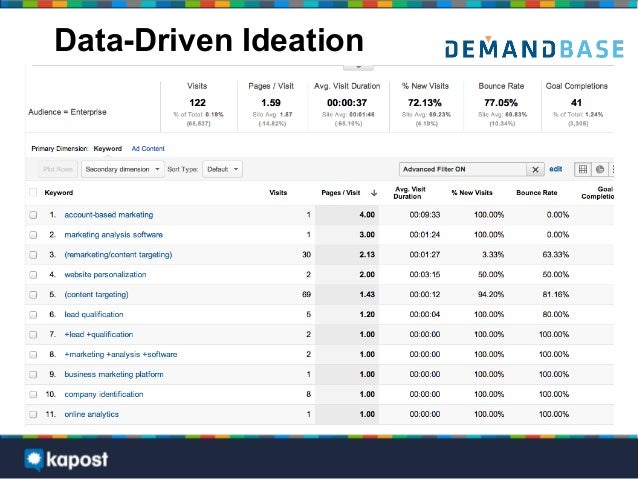The image size is (638, 479).
Task: Expand the Sort Type Default dropdown
Action: [222, 169]
